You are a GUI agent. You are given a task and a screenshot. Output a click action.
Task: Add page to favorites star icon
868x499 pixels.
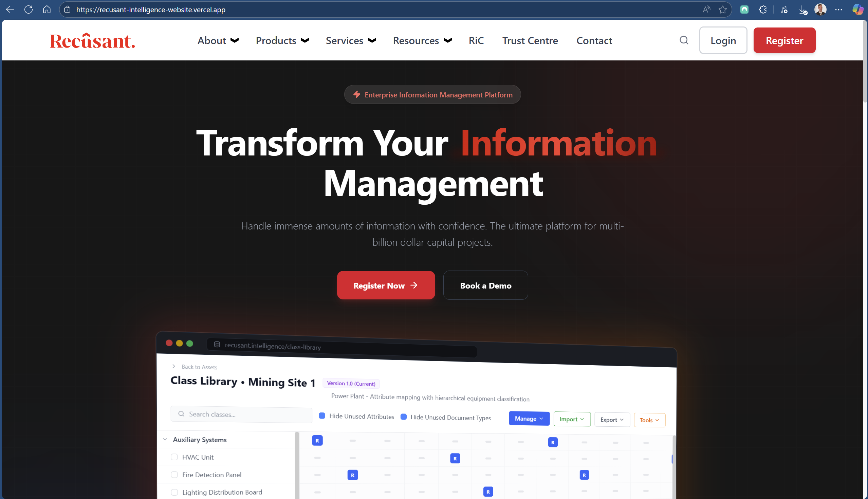click(722, 10)
